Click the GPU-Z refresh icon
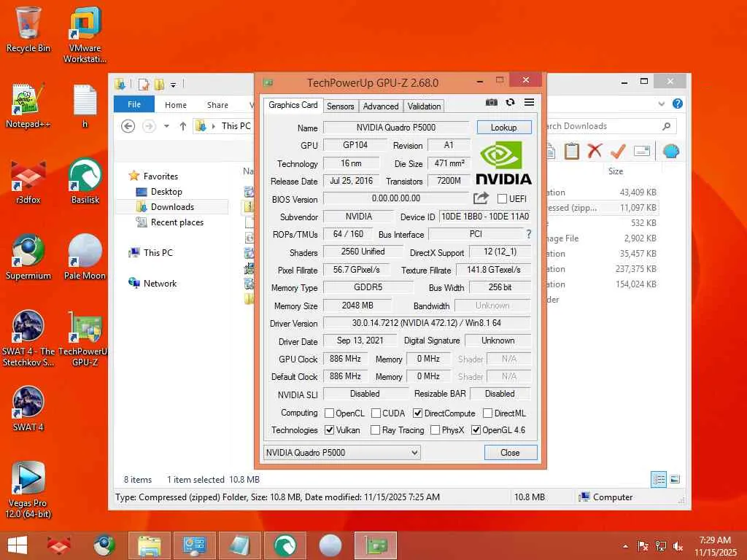Viewport: 747px width, 560px height. (510, 102)
